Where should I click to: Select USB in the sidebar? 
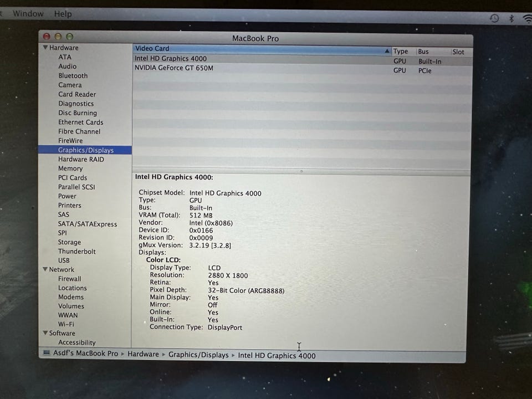click(x=64, y=260)
